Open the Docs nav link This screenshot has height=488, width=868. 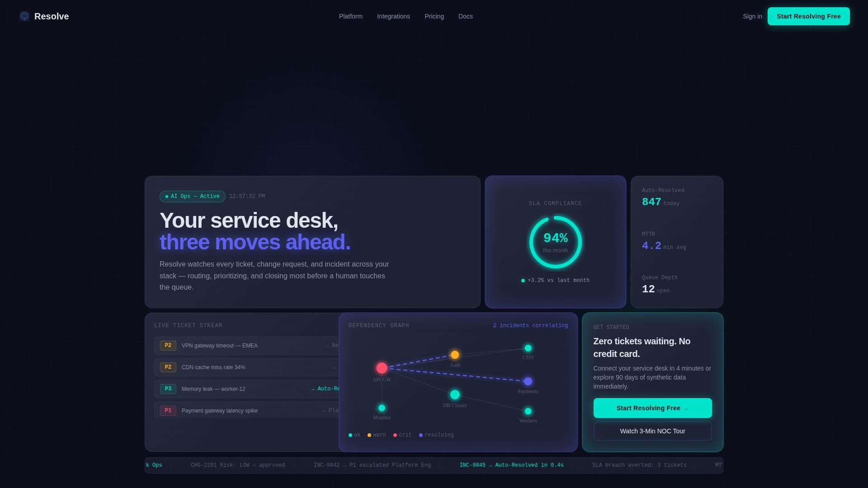465,16
